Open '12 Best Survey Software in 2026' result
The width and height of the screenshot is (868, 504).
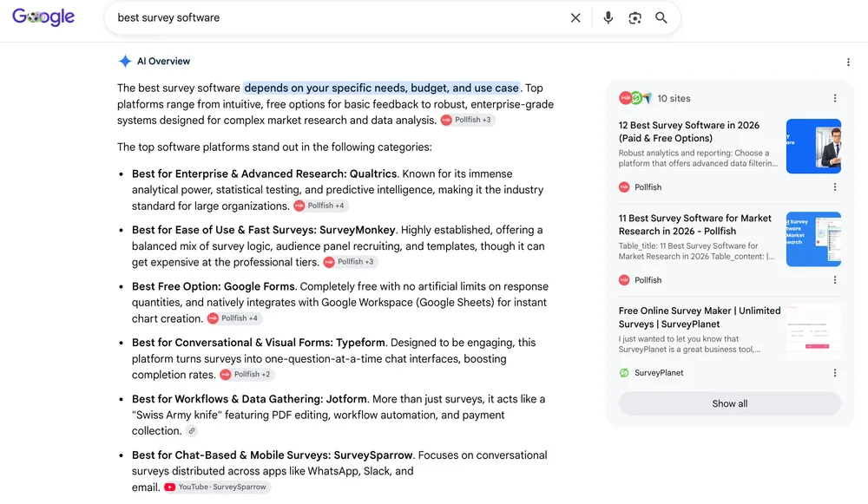click(x=688, y=132)
